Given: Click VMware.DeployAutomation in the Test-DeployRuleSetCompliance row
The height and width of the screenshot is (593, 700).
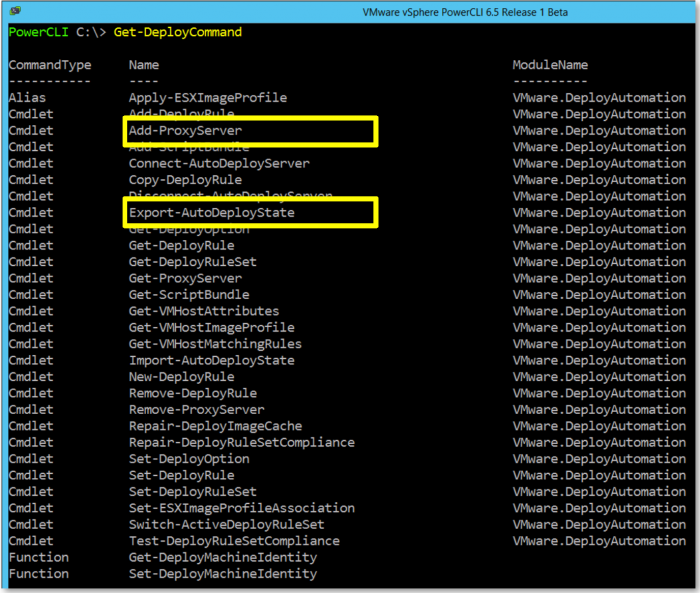Looking at the screenshot, I should point(599,541).
